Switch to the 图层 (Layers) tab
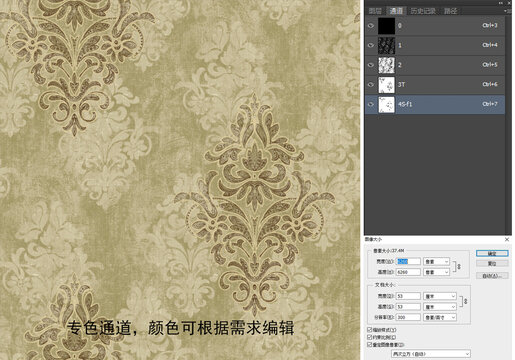This screenshot has height=360, width=515. coord(375,11)
